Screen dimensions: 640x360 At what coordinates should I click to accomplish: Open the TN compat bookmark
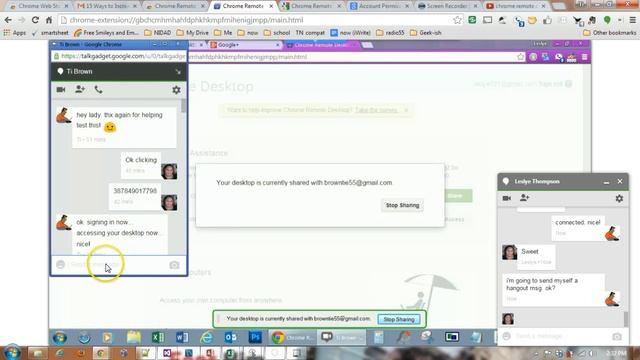click(x=310, y=33)
